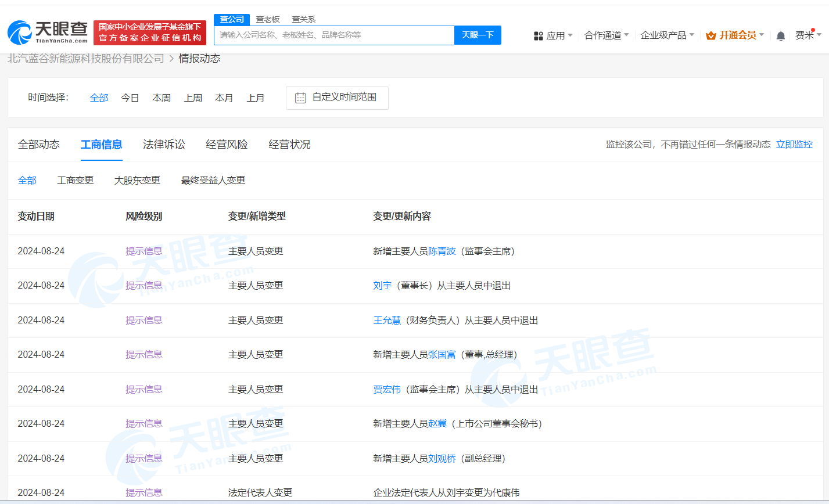Click the calendar icon in 自定义时间范围
Image resolution: width=829 pixels, height=504 pixels.
coord(300,98)
